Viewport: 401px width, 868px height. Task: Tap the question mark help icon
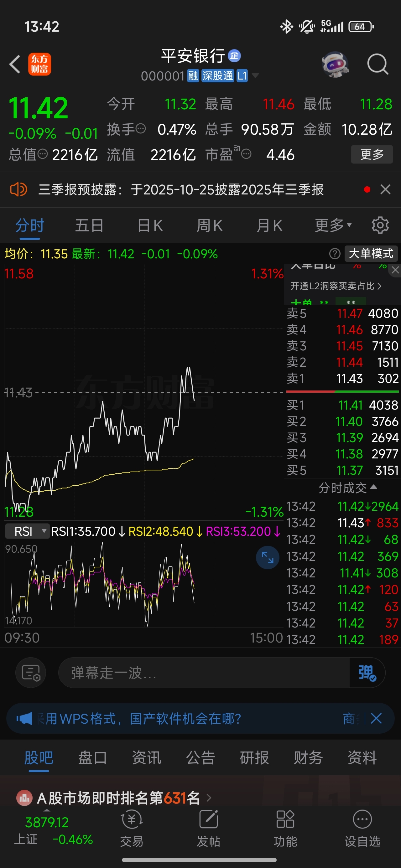pos(335,253)
